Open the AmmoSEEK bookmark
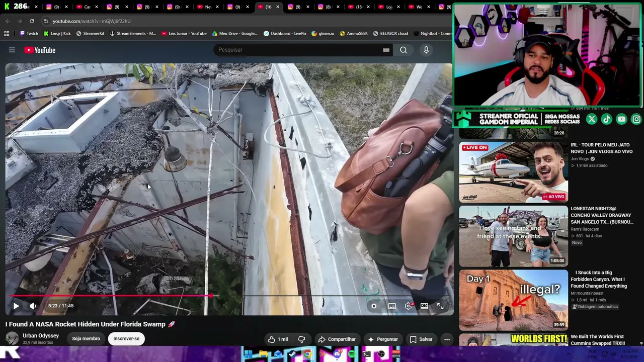 (x=354, y=34)
